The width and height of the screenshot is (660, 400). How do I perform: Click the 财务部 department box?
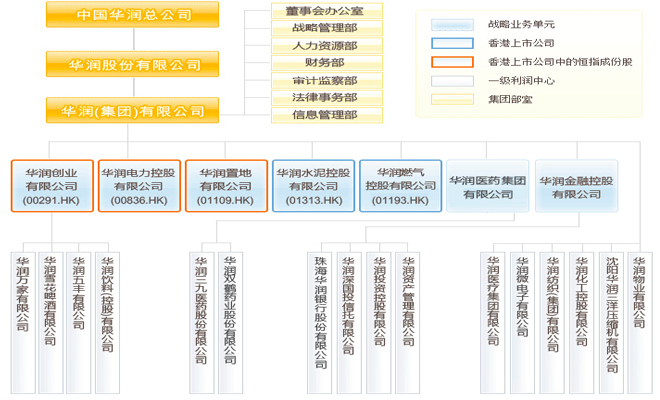(x=327, y=63)
